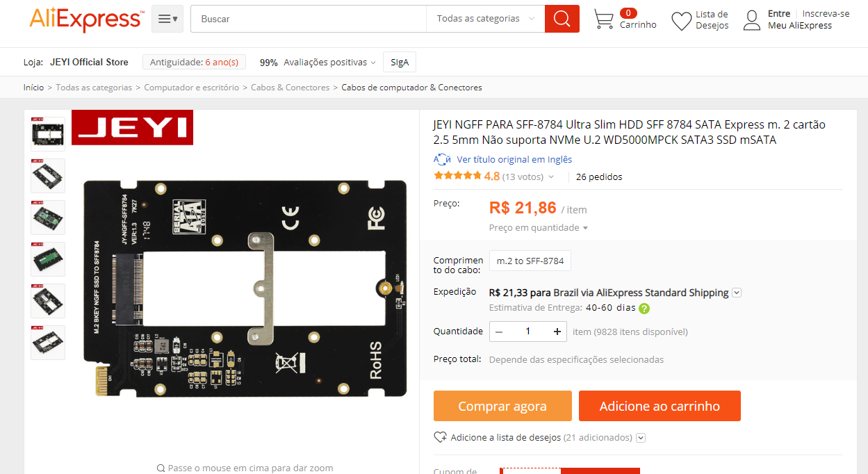Open the Todas as categorias dropdown
Viewport: 868px width, 474px height.
pos(485,19)
